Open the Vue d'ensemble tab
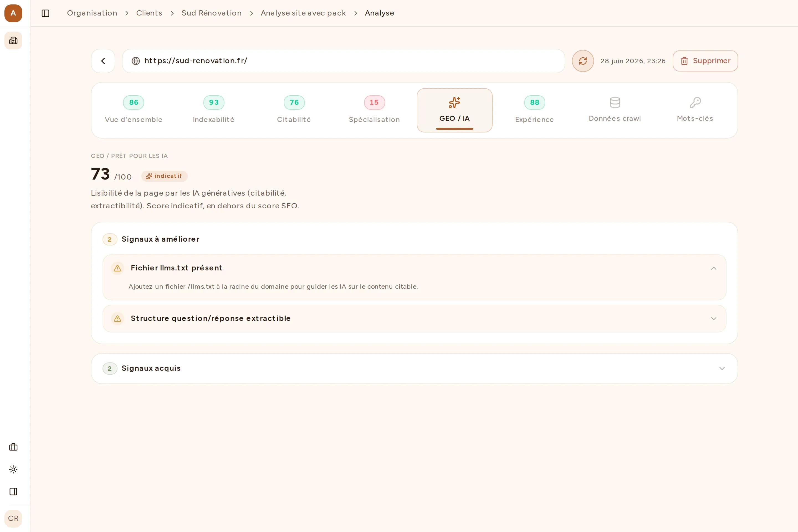Viewport: 798px width, 532px height. [x=134, y=110]
